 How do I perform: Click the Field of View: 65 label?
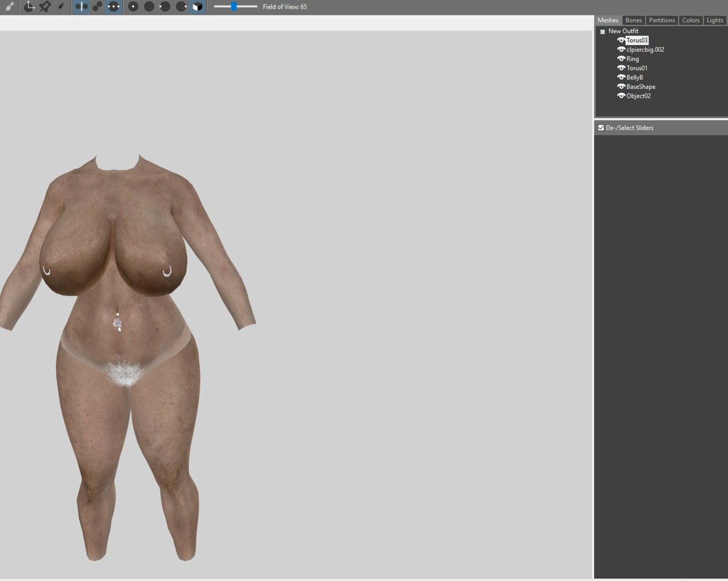(x=285, y=7)
